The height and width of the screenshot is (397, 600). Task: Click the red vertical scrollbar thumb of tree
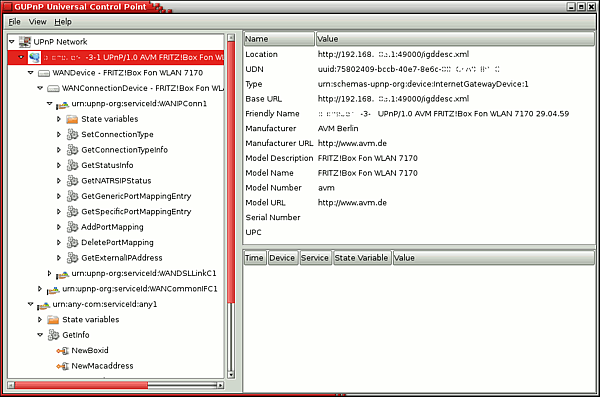tap(231, 172)
